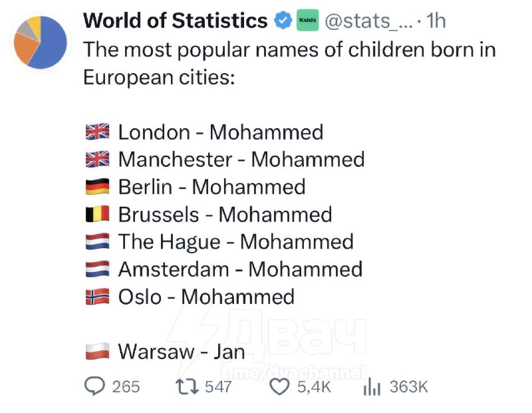532x413 pixels.
Task: Click the 547 reposts count
Action: (217, 386)
